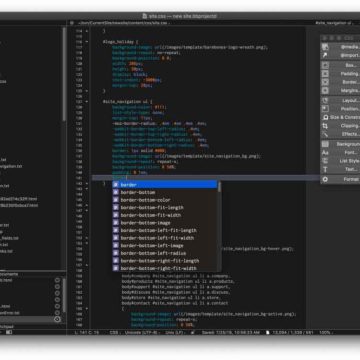Screen dimensions: 360x360
Task: Open the @media item in the CSS palette
Action: tap(341, 47)
